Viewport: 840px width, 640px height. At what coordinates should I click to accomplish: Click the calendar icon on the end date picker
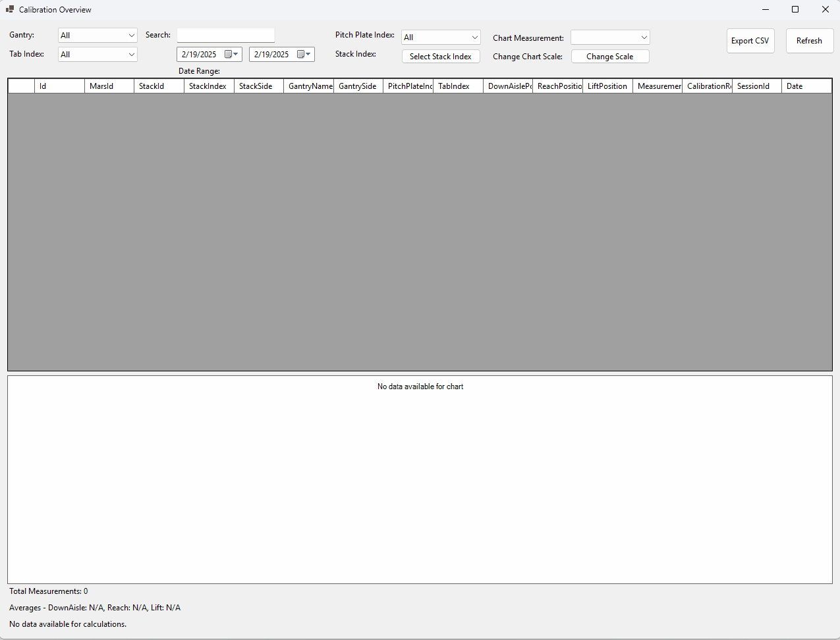pos(299,54)
